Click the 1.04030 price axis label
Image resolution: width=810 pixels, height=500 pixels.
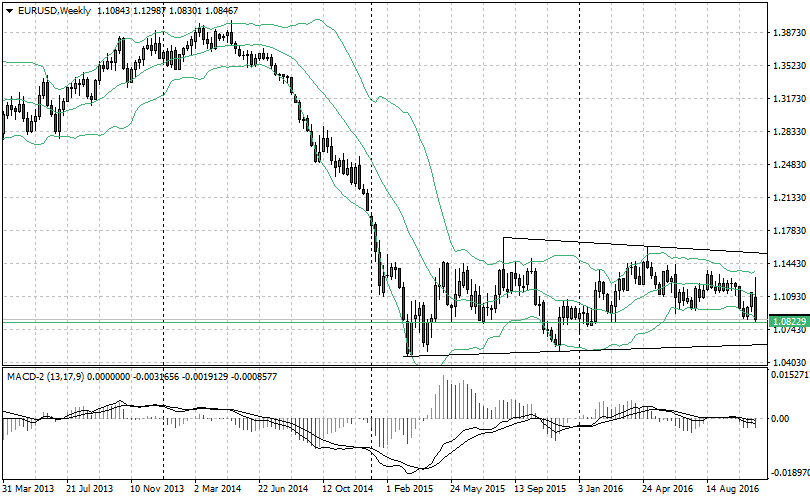point(789,362)
